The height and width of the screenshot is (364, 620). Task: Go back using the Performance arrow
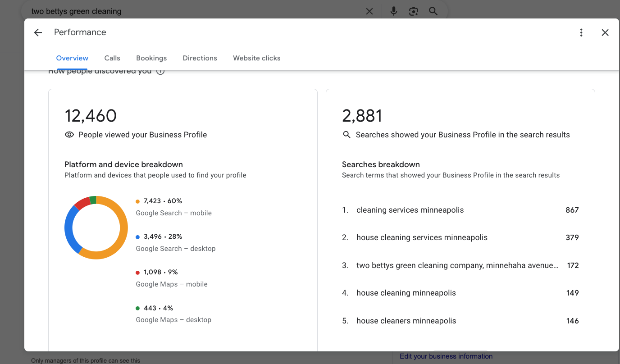[x=38, y=32]
